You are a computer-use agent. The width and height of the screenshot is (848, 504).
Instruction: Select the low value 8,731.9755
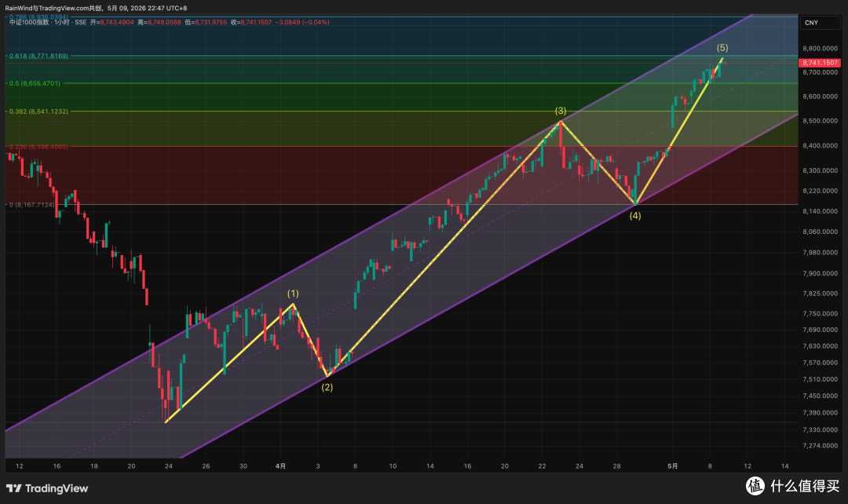tap(210, 22)
